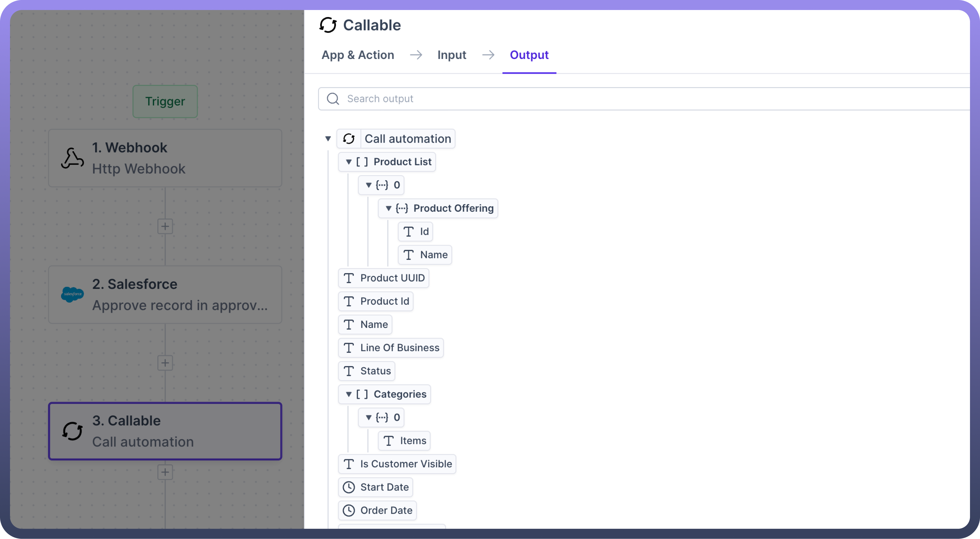Switch to the Input tab
Image resolution: width=980 pixels, height=539 pixels.
click(x=451, y=55)
